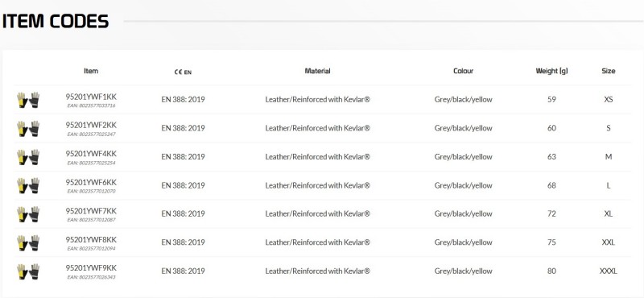This screenshot has width=644, height=298.
Task: Click EN 388: 2019 in the XS row
Action: [183, 100]
